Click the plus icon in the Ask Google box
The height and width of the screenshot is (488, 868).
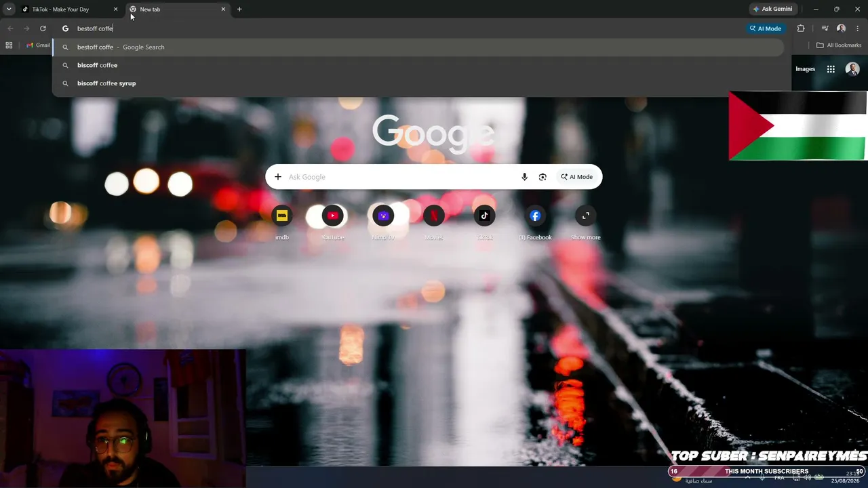tap(277, 177)
